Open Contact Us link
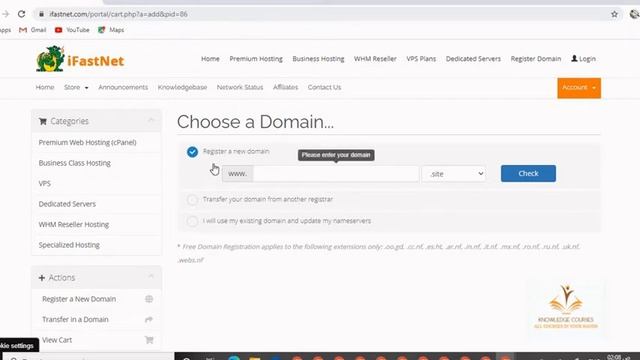This screenshot has width=640, height=360. click(324, 87)
